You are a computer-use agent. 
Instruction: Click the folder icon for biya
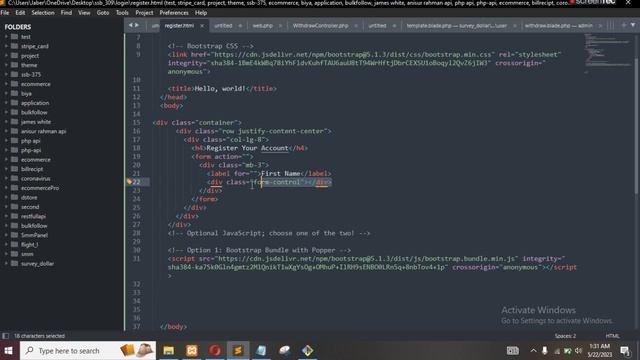click(14, 93)
